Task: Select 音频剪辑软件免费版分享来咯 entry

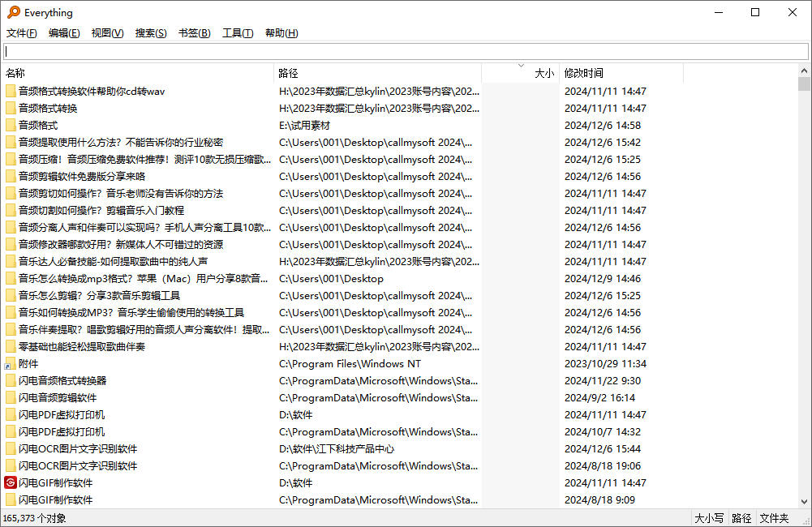Action: [82, 177]
